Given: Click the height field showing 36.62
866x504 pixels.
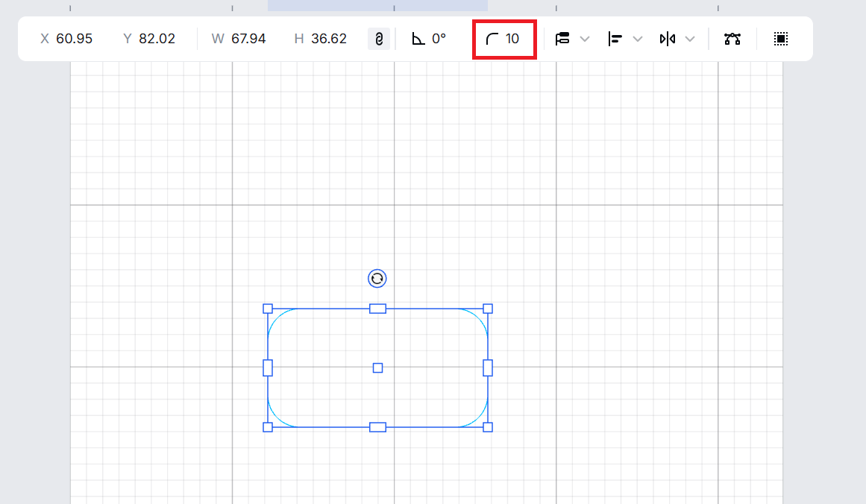Looking at the screenshot, I should coord(329,39).
